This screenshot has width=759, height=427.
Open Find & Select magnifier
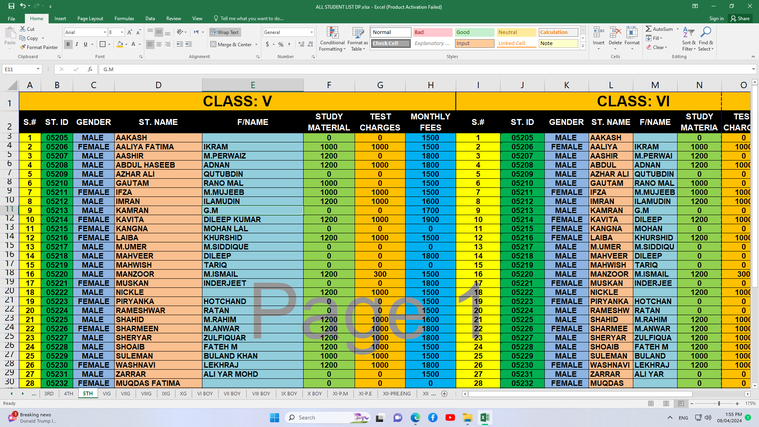pos(706,39)
